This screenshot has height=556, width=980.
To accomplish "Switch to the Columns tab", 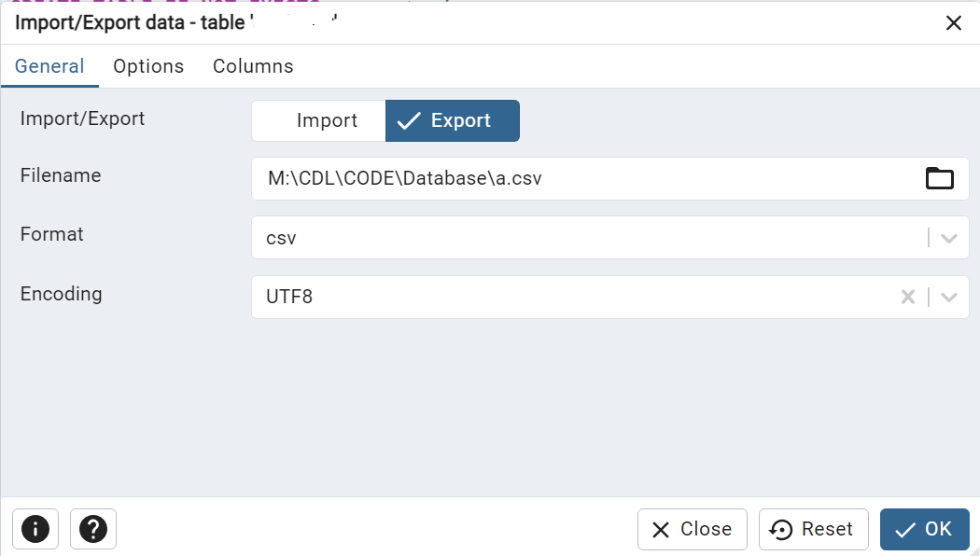I will (253, 66).
